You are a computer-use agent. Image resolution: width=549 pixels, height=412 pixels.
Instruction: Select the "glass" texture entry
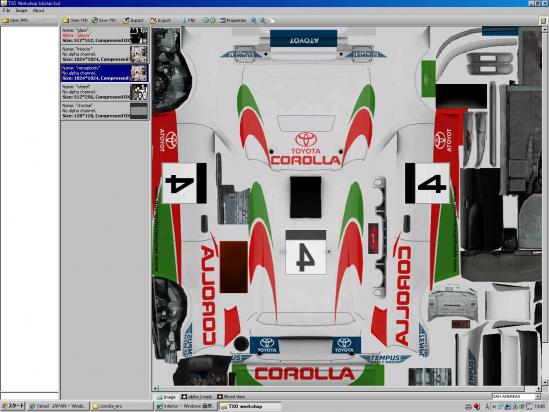click(105, 35)
